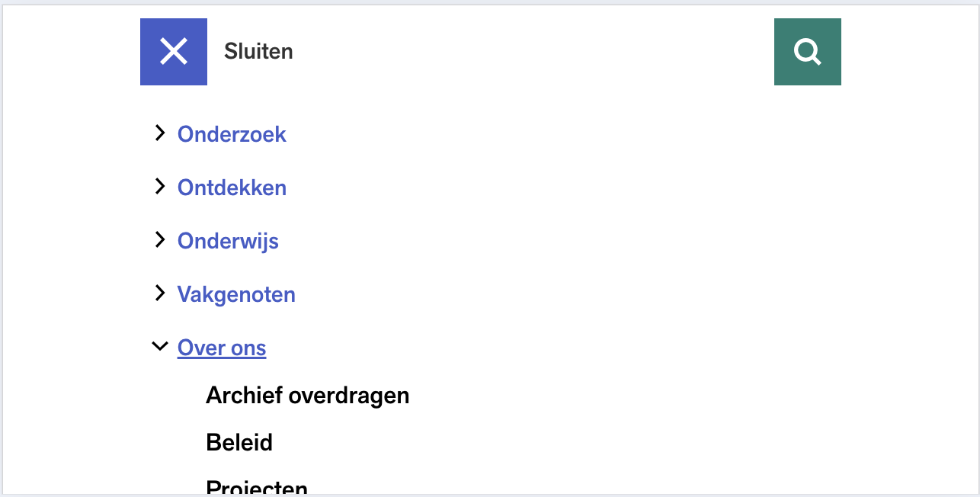Expand the Vakgenoten submenu arrow

coord(159,293)
